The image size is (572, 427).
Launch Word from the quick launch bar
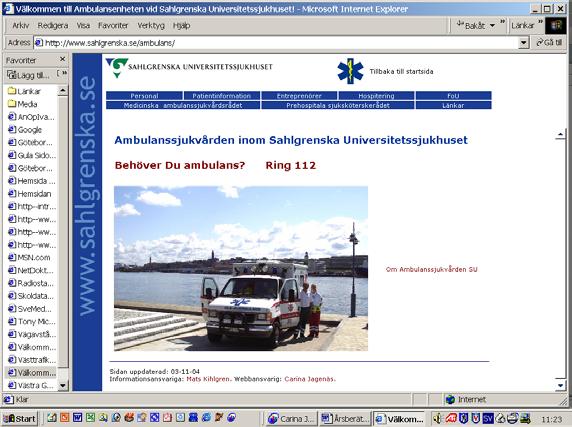(x=77, y=417)
